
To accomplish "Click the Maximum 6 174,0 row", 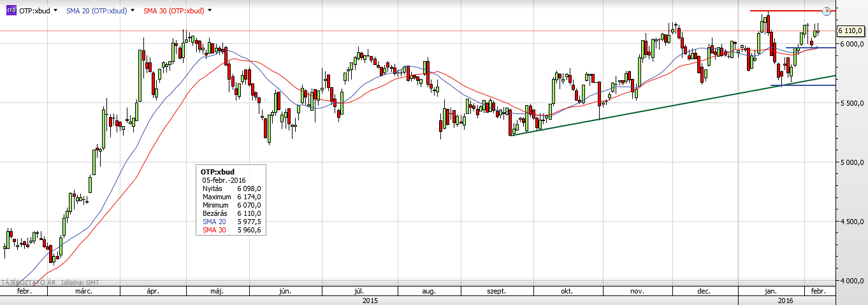I will point(231,197).
